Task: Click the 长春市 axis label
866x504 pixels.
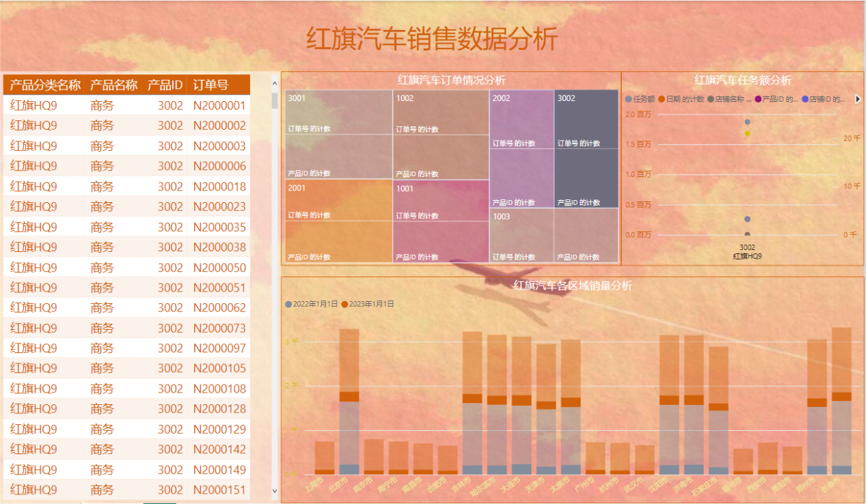Action: (x=831, y=484)
